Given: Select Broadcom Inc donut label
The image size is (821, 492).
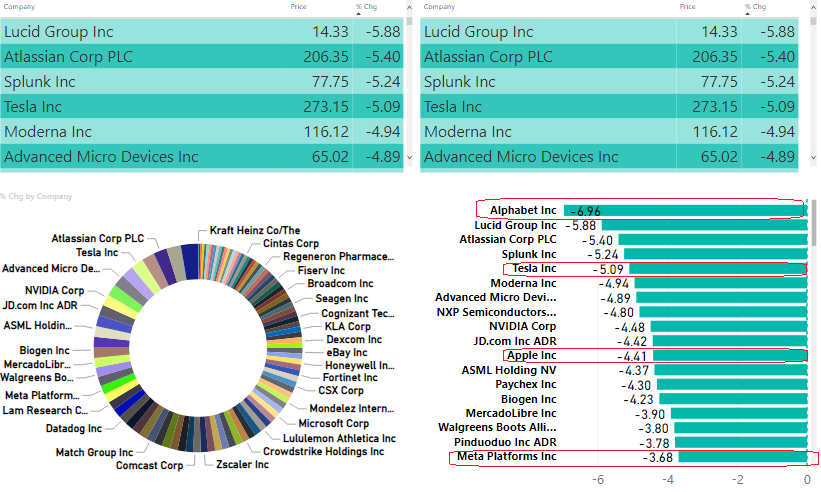Looking at the screenshot, I should (x=340, y=283).
